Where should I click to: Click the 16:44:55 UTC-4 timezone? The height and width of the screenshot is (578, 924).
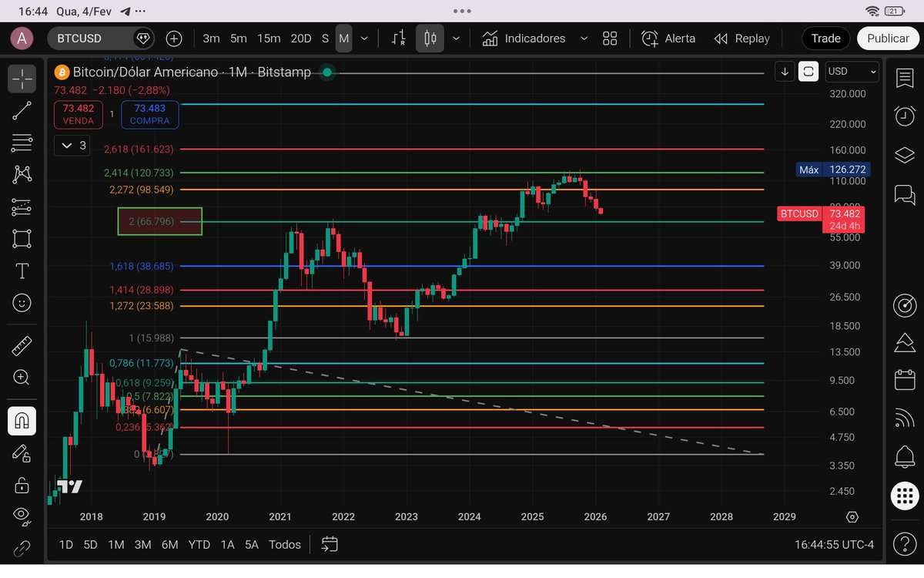834,545
